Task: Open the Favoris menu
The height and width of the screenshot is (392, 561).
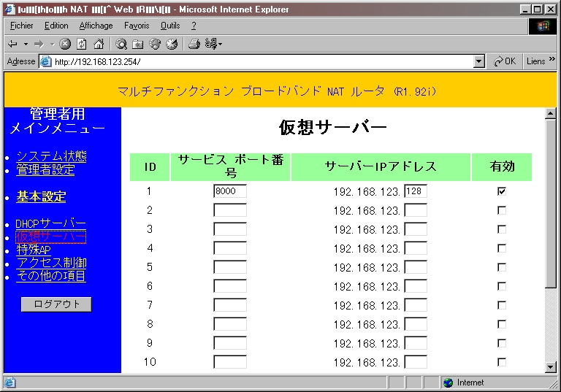Action: [137, 26]
